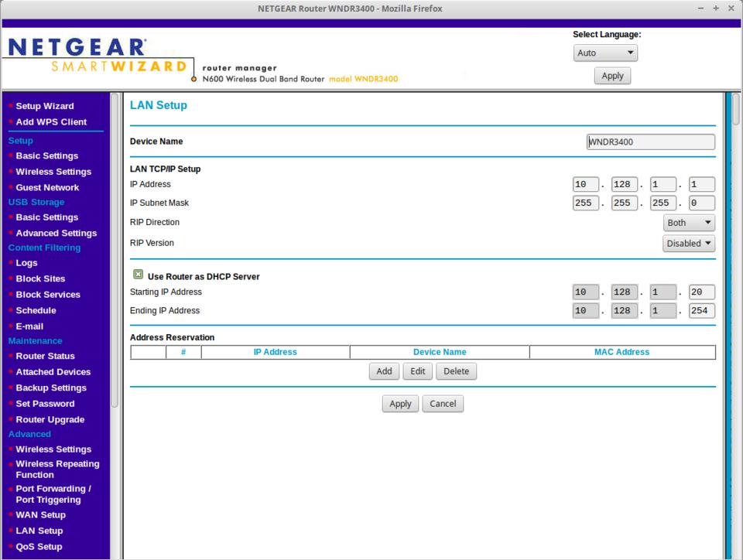Apply the LAN Setup changes

(x=400, y=404)
